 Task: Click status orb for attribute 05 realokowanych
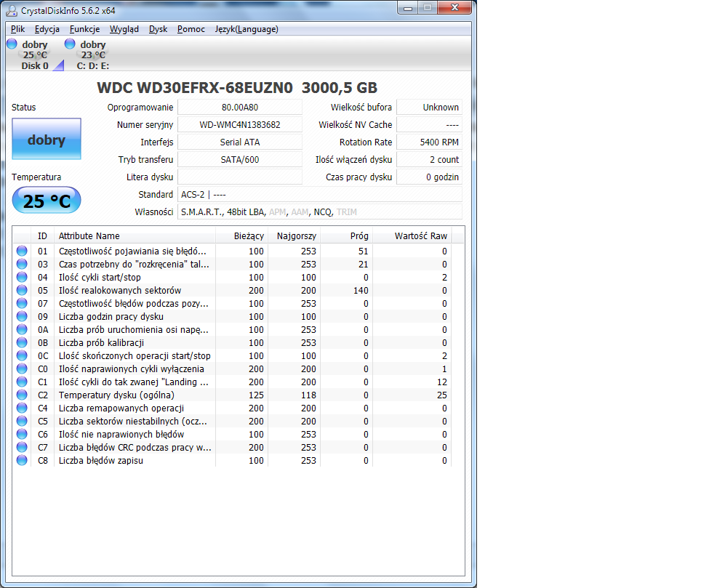point(22,290)
